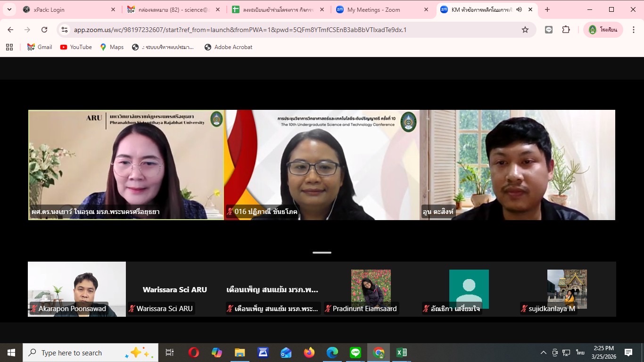Screen dimensions: 644x362
Task: Mute the audio playing tab speaker icon
Action: click(x=519, y=9)
